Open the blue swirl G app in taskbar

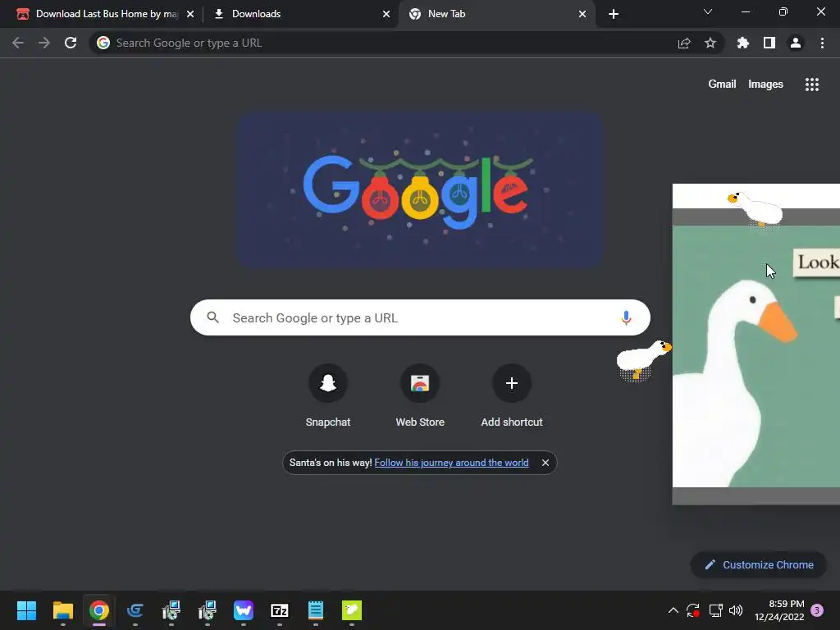point(135,610)
